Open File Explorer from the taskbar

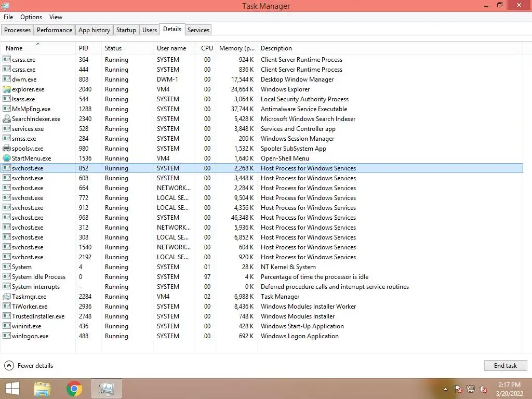(x=42, y=389)
